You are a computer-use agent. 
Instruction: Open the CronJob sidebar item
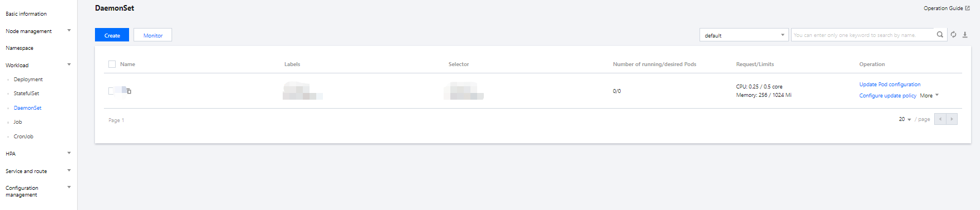[x=23, y=137]
